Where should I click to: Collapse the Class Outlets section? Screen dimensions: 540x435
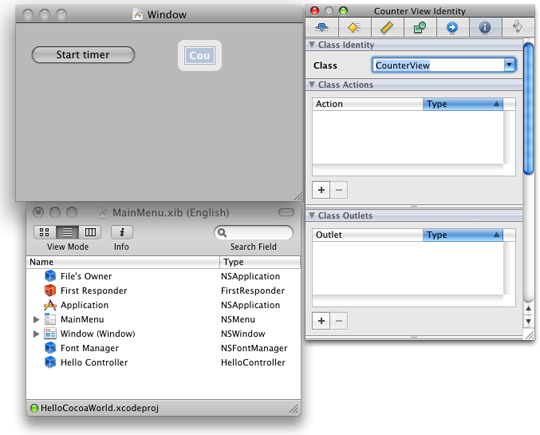(312, 215)
